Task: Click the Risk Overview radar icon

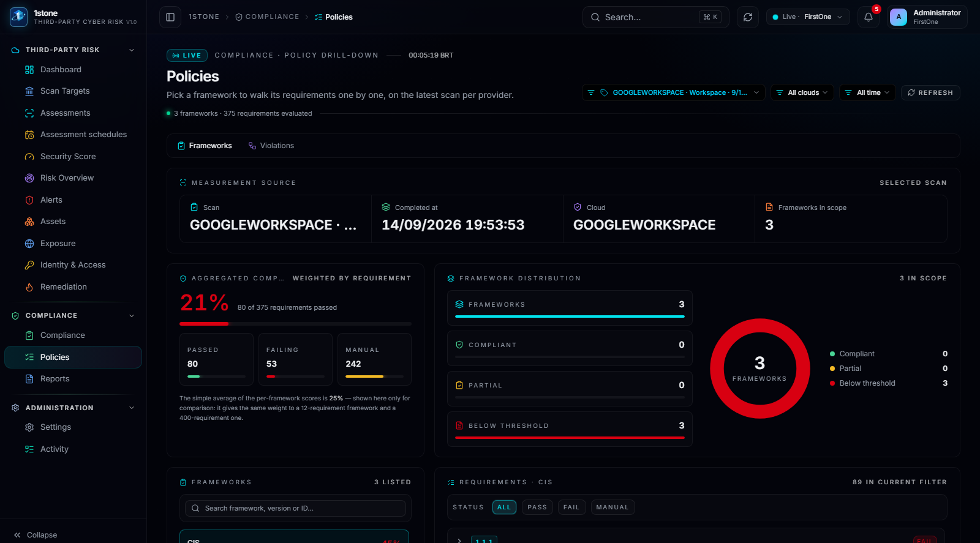Action: [29, 178]
